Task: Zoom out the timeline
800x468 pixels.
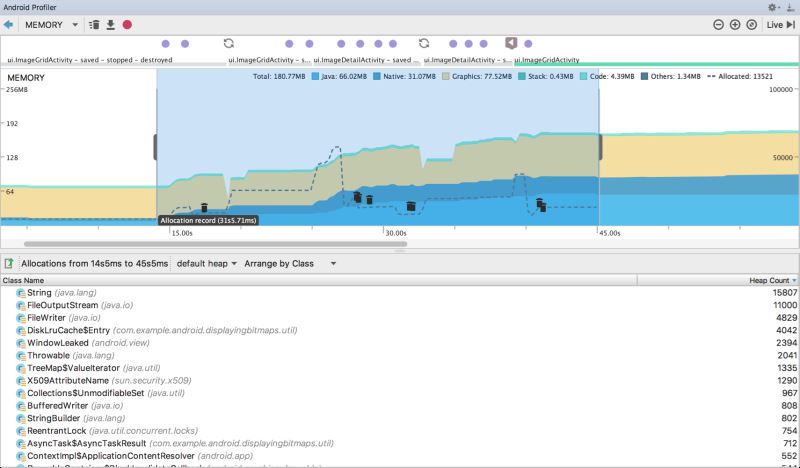Action: tap(718, 24)
